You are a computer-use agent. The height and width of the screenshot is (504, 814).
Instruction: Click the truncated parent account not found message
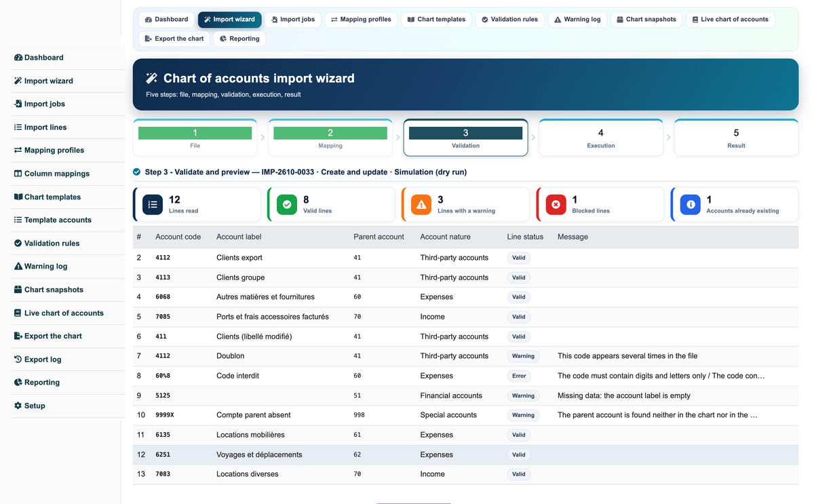click(657, 415)
